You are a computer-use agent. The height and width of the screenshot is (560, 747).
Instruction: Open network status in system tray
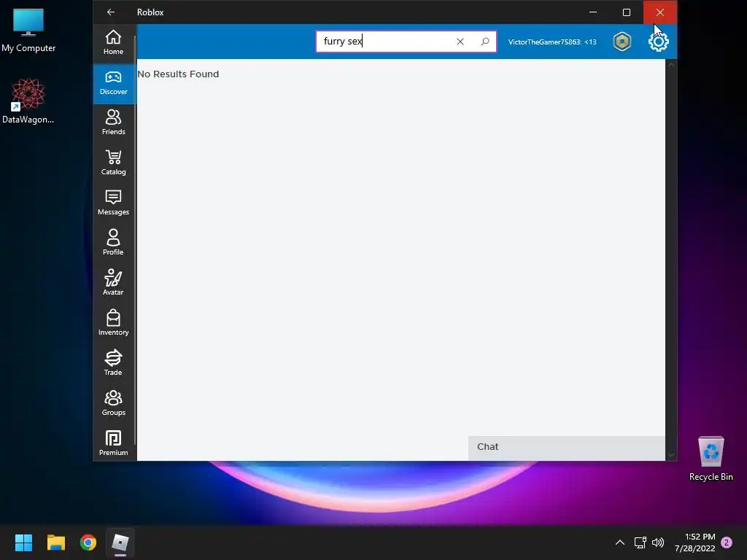pos(640,542)
